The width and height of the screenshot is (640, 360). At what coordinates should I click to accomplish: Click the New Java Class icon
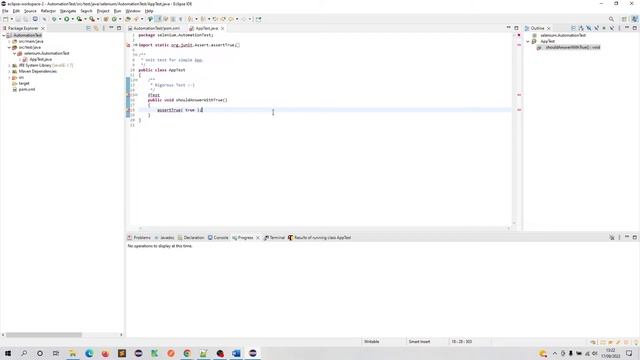click(114, 19)
